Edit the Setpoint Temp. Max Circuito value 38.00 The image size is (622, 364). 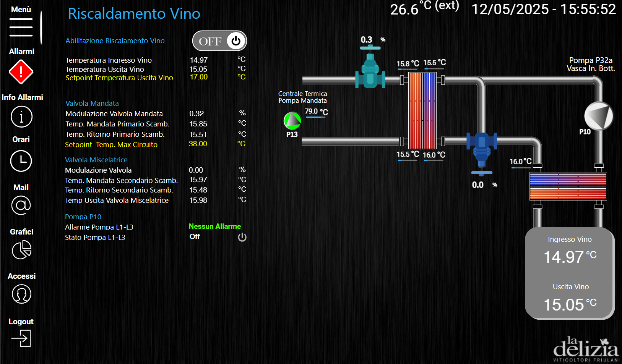point(198,144)
